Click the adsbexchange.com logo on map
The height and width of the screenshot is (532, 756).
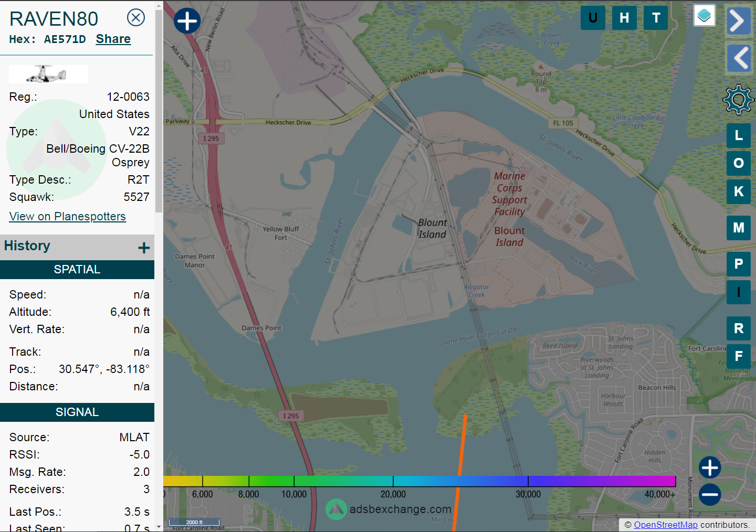click(x=388, y=509)
